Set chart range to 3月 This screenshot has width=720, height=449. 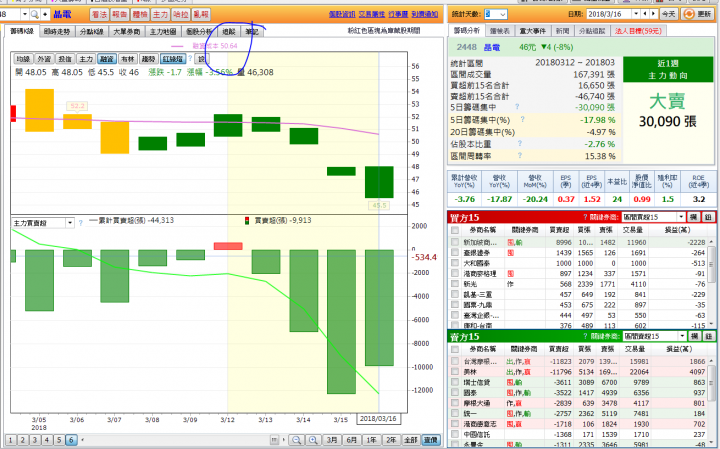[332, 440]
